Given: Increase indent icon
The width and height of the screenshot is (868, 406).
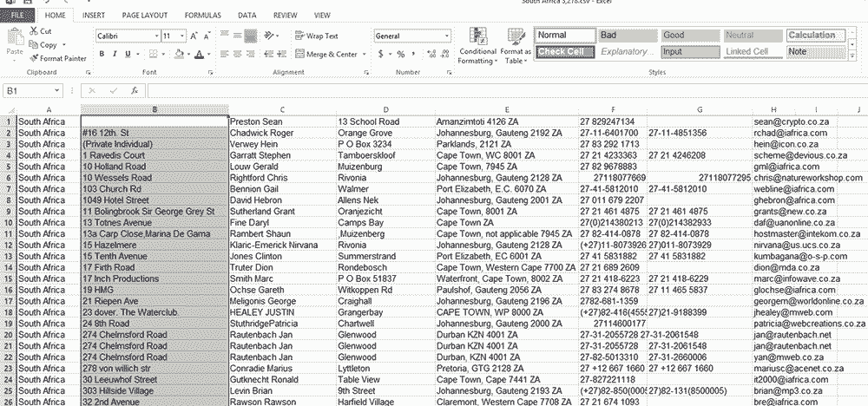Looking at the screenshot, I should click(x=280, y=54).
